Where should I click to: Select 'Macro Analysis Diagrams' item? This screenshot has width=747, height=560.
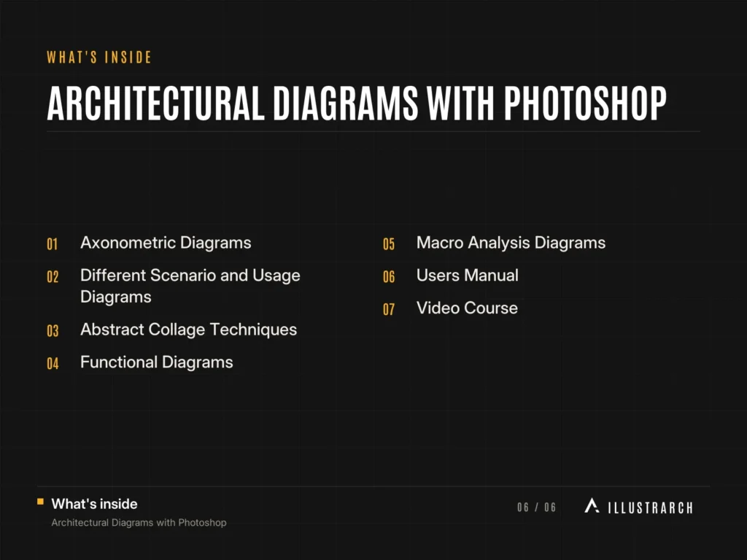pyautogui.click(x=511, y=243)
